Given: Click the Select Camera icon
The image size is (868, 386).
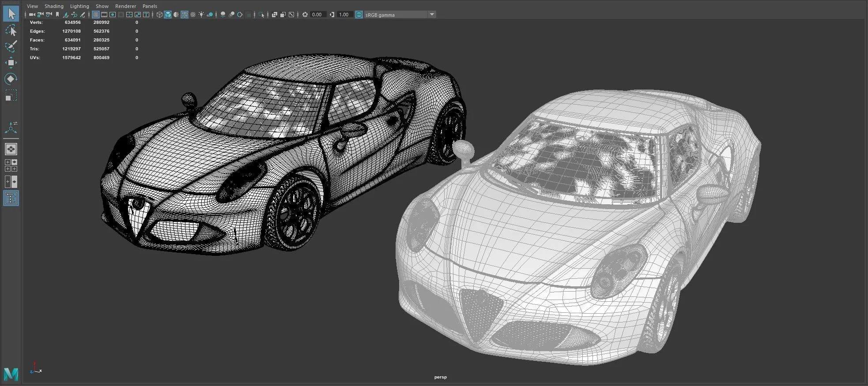Looking at the screenshot, I should coord(32,15).
